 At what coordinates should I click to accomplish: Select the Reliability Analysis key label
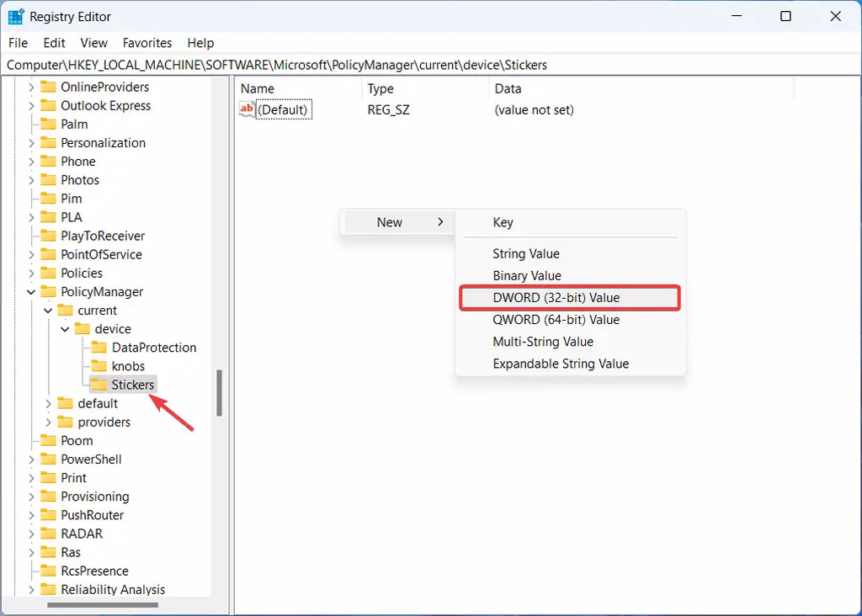pyautogui.click(x=113, y=590)
